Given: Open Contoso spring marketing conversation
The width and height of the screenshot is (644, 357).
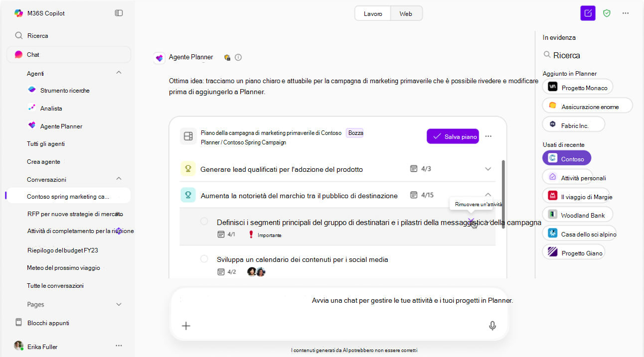Looking at the screenshot, I should coord(69,196).
